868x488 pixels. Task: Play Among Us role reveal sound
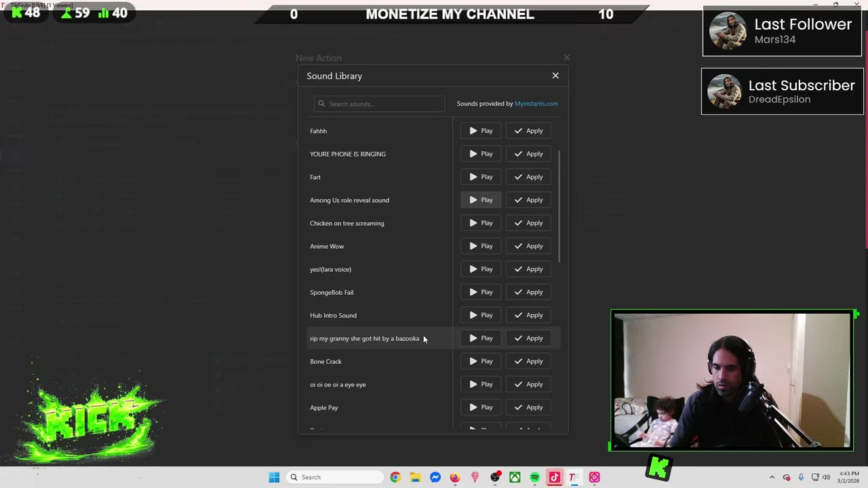[481, 200]
